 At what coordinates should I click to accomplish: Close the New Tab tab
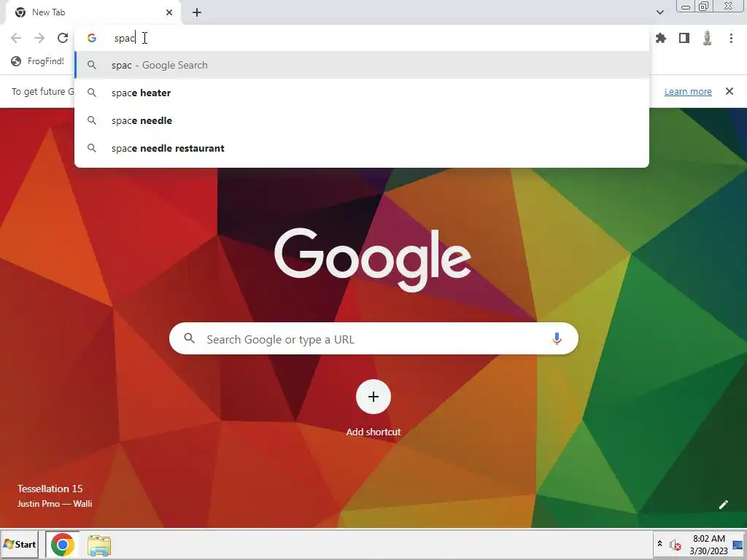point(169,12)
